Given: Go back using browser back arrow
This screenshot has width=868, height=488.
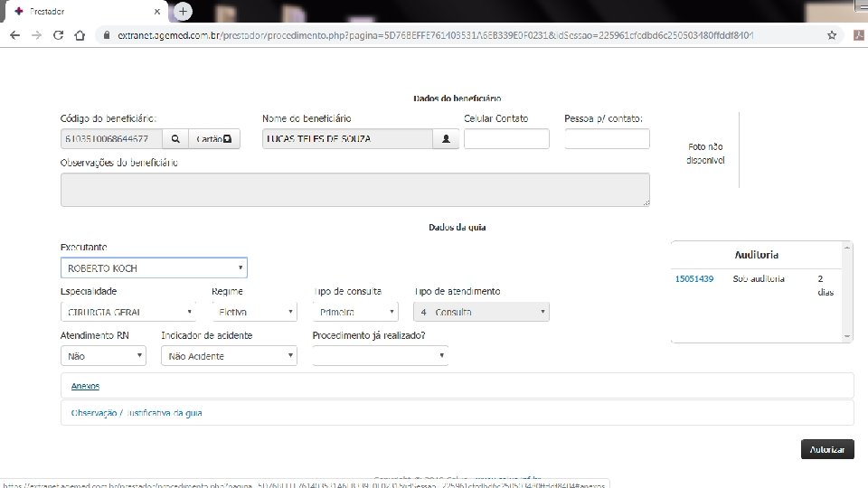Looking at the screenshot, I should (x=15, y=35).
